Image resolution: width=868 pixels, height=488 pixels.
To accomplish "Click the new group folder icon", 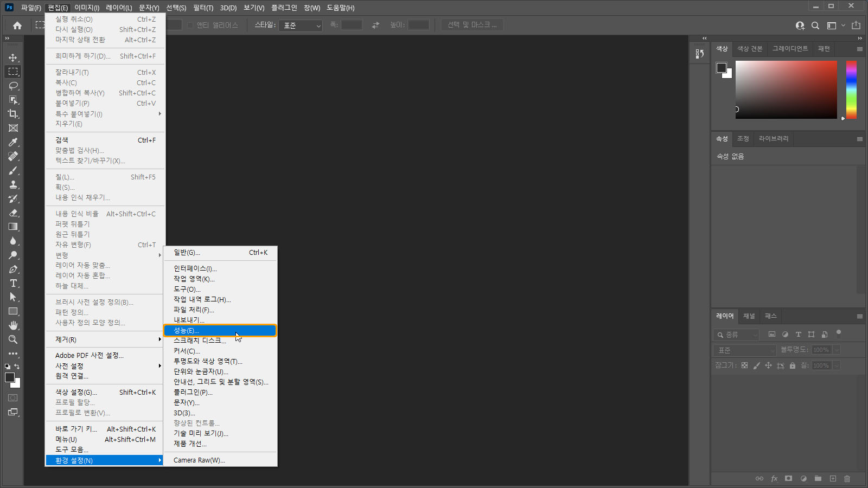I will click(x=818, y=479).
